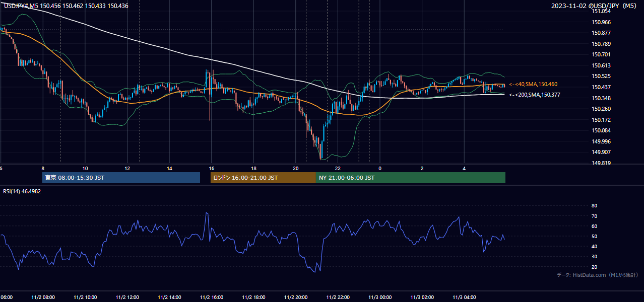Click the 11/2 08:00 bottom time label

point(43,297)
